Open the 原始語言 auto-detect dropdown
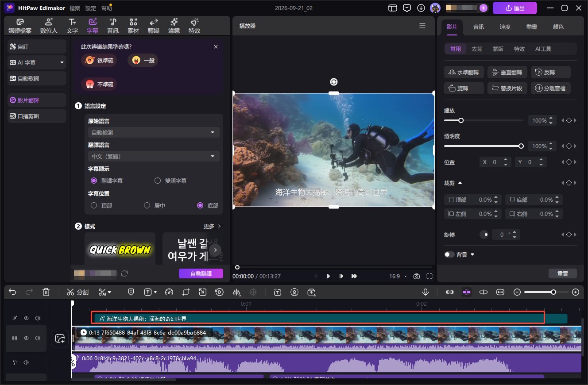This screenshot has height=385, width=588. pyautogui.click(x=154, y=132)
